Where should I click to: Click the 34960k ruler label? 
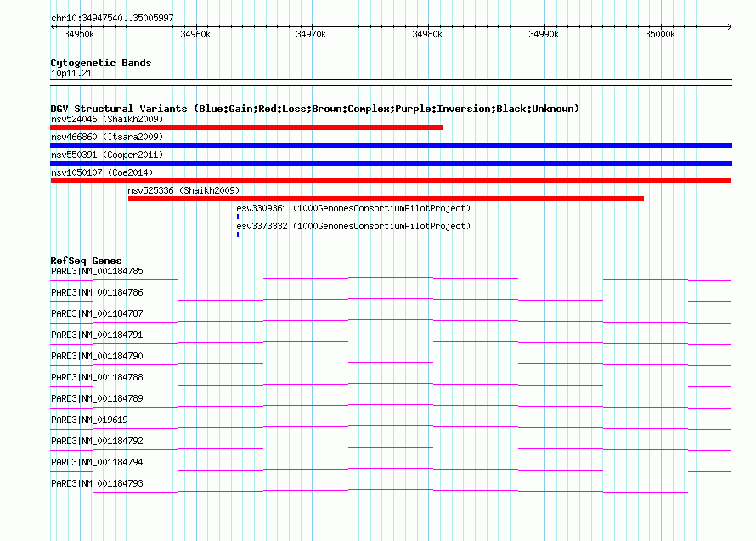[195, 34]
